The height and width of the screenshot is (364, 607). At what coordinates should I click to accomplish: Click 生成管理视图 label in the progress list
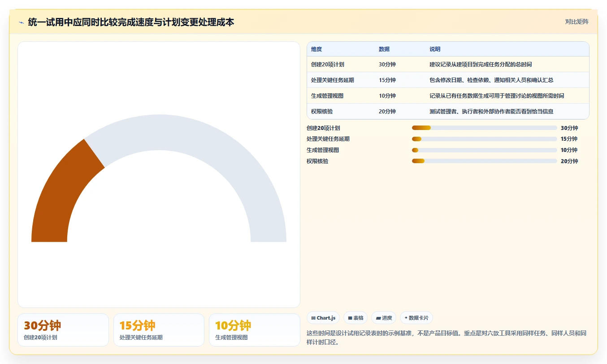(323, 150)
